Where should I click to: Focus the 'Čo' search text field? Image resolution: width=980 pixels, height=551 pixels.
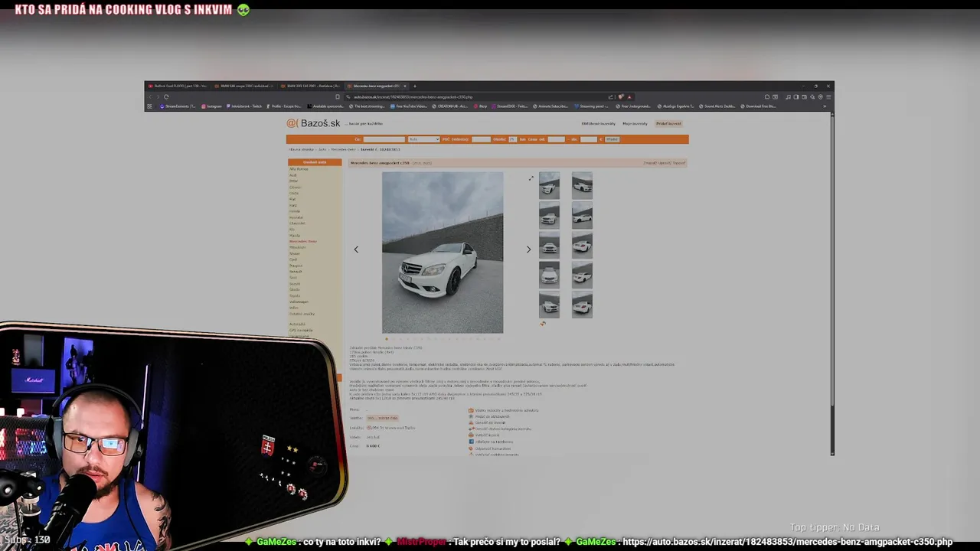pyautogui.click(x=383, y=139)
